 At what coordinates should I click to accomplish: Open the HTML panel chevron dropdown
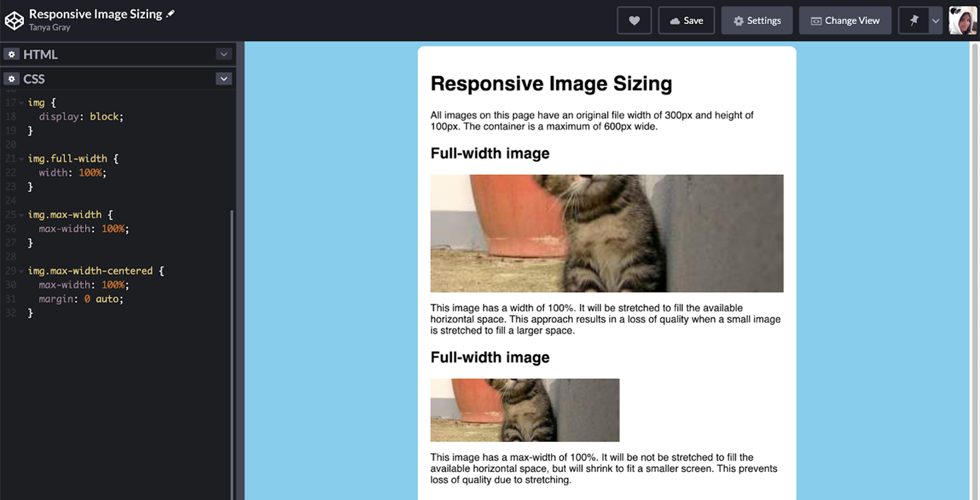(223, 54)
